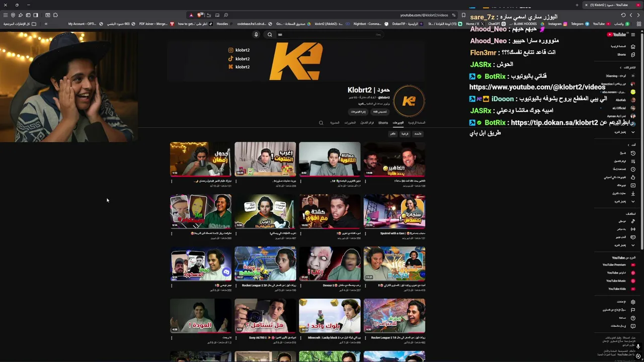Open options menu for Minecraft Lucky block video
The height and width of the screenshot is (362, 644).
[x=300, y=337]
